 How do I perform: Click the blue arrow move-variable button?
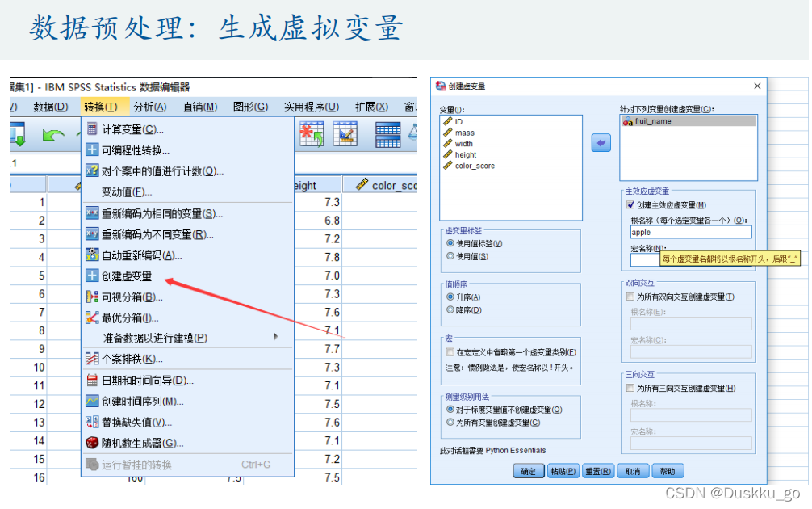[x=601, y=142]
